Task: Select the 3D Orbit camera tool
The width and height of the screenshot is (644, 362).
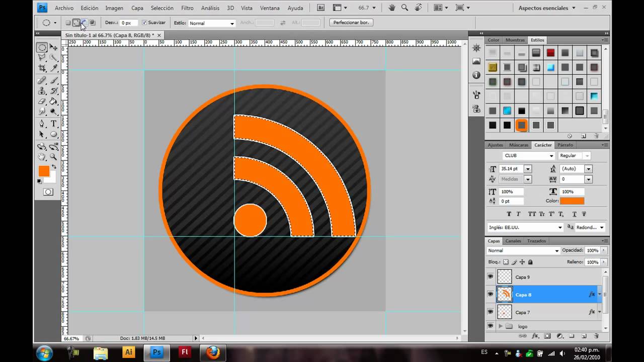Action: (x=53, y=147)
